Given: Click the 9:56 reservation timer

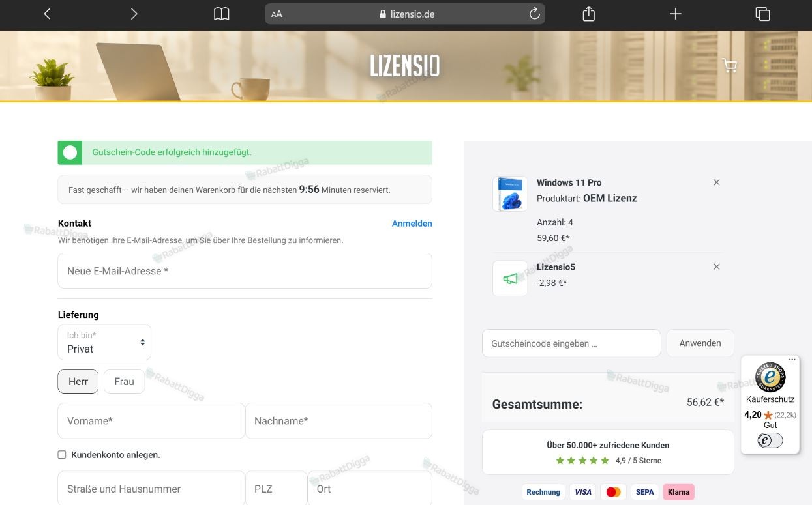Looking at the screenshot, I should coord(309,190).
